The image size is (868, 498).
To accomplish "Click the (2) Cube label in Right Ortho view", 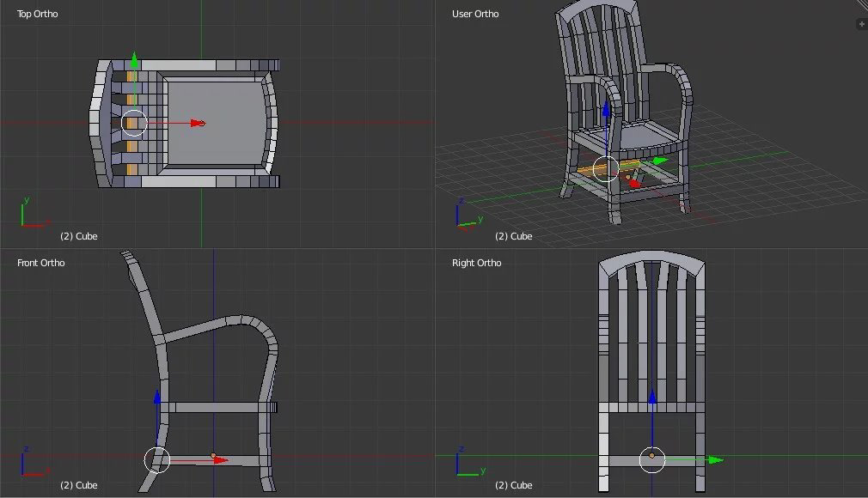I will click(513, 485).
